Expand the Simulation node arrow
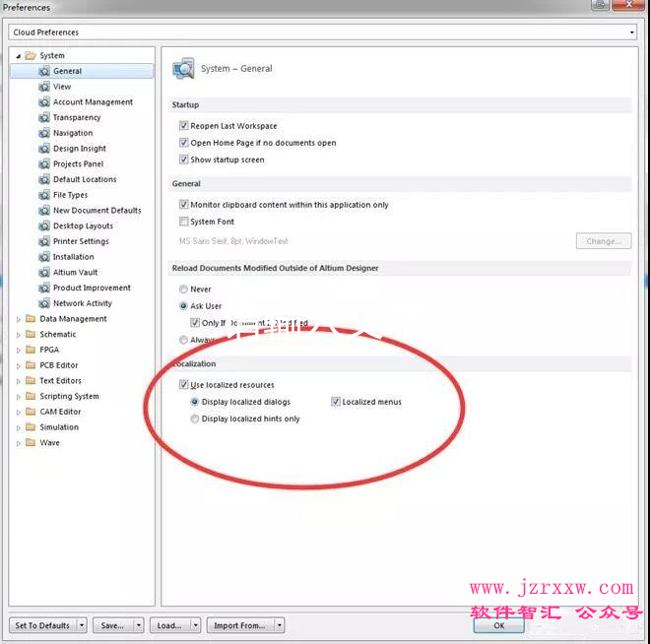This screenshot has height=644, width=650. (x=18, y=427)
